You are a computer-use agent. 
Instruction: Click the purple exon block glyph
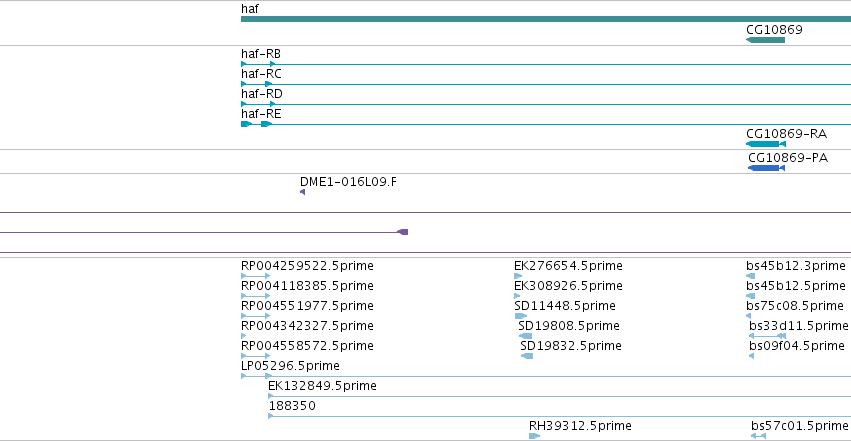click(x=402, y=232)
